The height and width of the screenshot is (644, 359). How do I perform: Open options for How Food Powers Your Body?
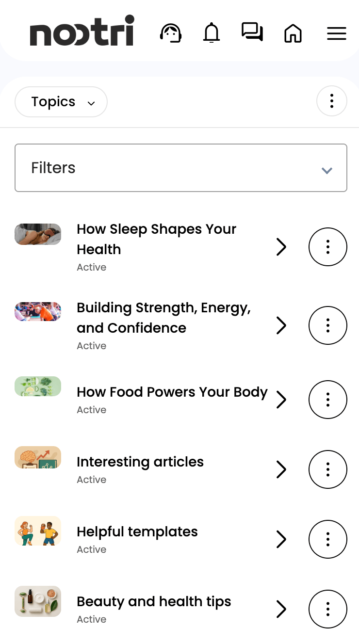pos(328,399)
